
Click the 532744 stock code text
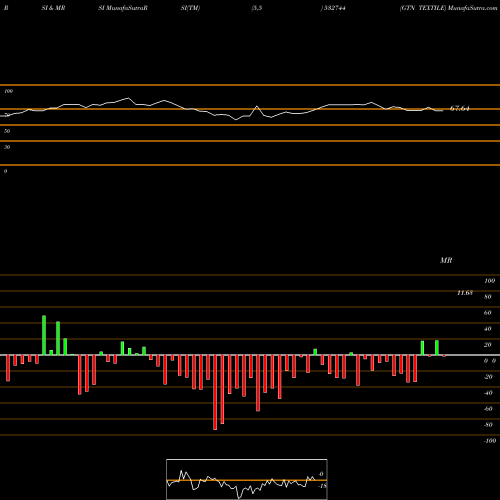point(334,8)
